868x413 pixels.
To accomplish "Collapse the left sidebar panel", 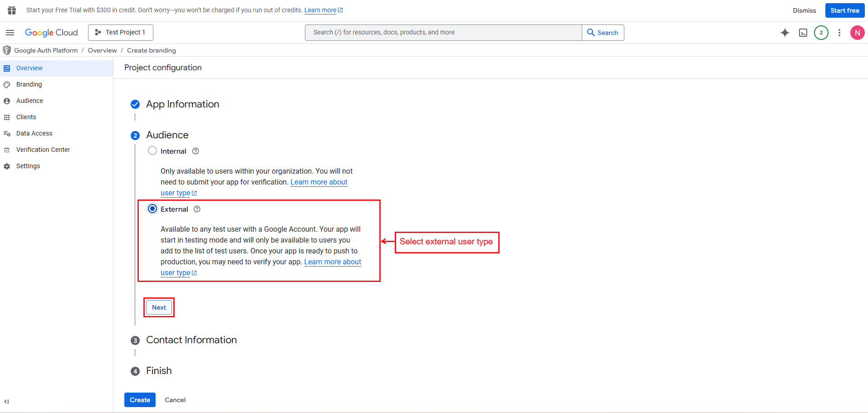I will (x=6, y=402).
